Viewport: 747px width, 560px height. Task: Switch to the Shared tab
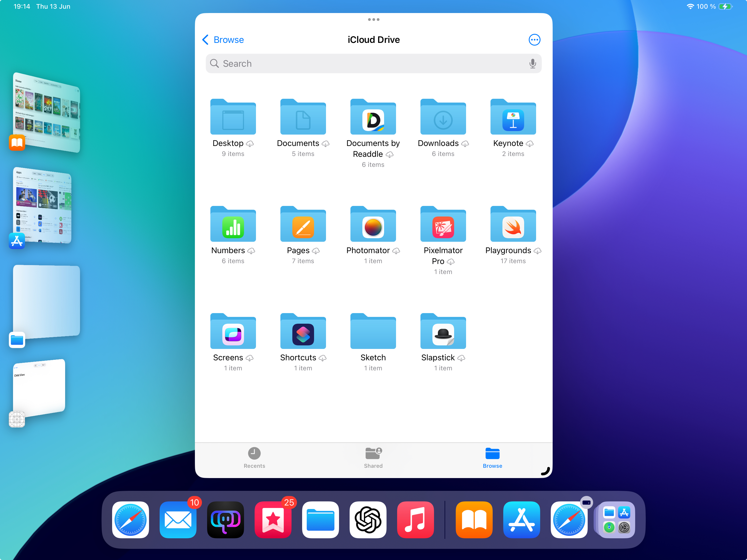click(373, 457)
